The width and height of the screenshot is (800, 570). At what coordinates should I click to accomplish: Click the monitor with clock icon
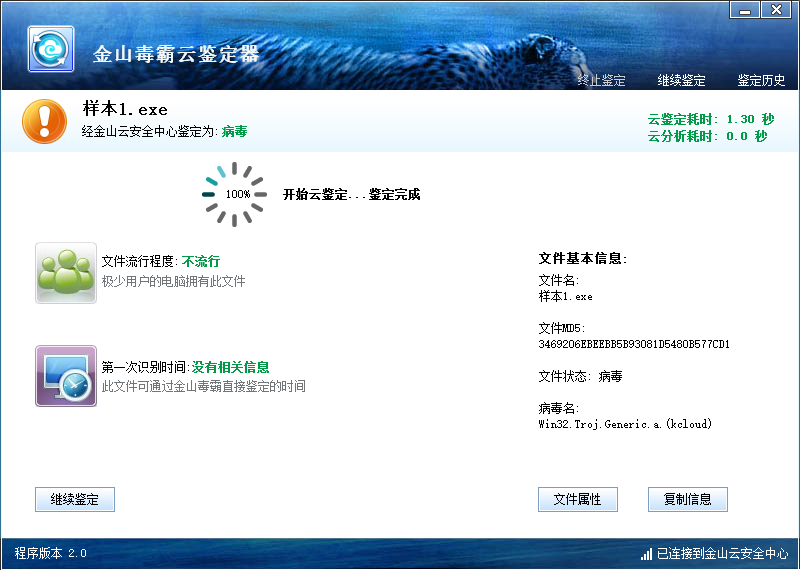[x=66, y=376]
